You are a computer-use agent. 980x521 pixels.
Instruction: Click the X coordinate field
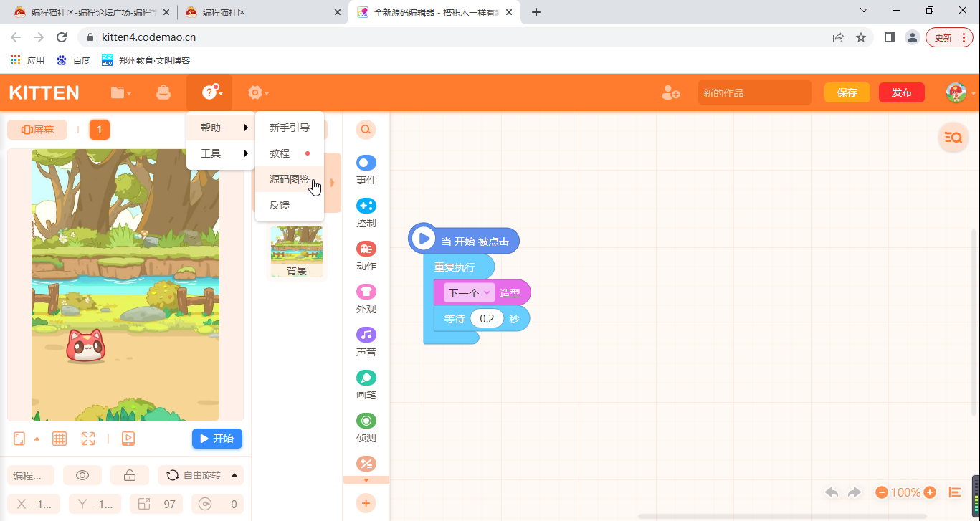point(33,504)
